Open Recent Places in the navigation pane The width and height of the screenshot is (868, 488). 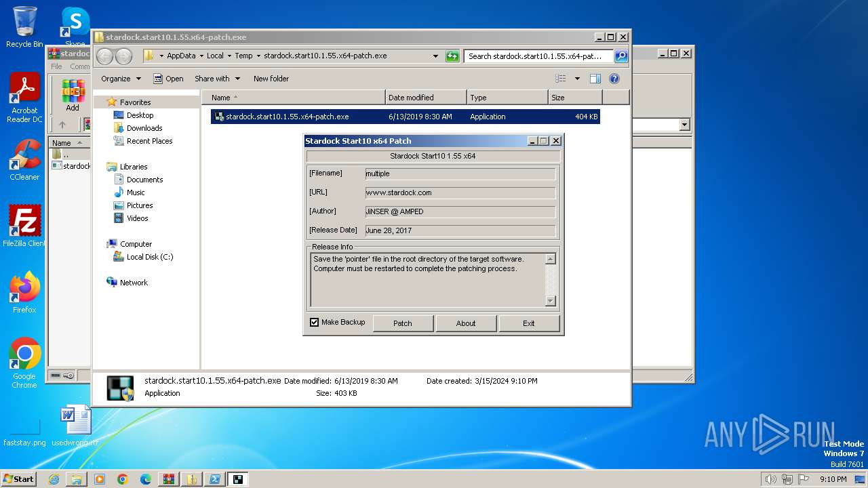[x=150, y=141]
